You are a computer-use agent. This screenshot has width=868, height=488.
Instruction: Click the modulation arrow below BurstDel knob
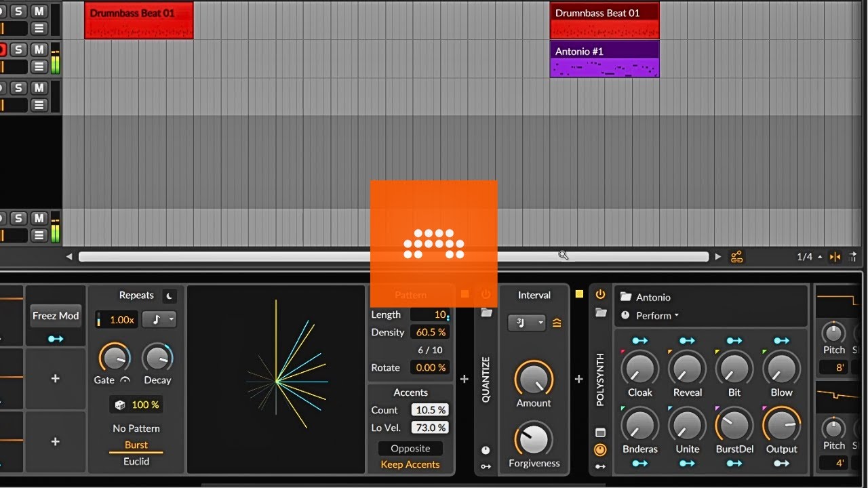coord(734,464)
